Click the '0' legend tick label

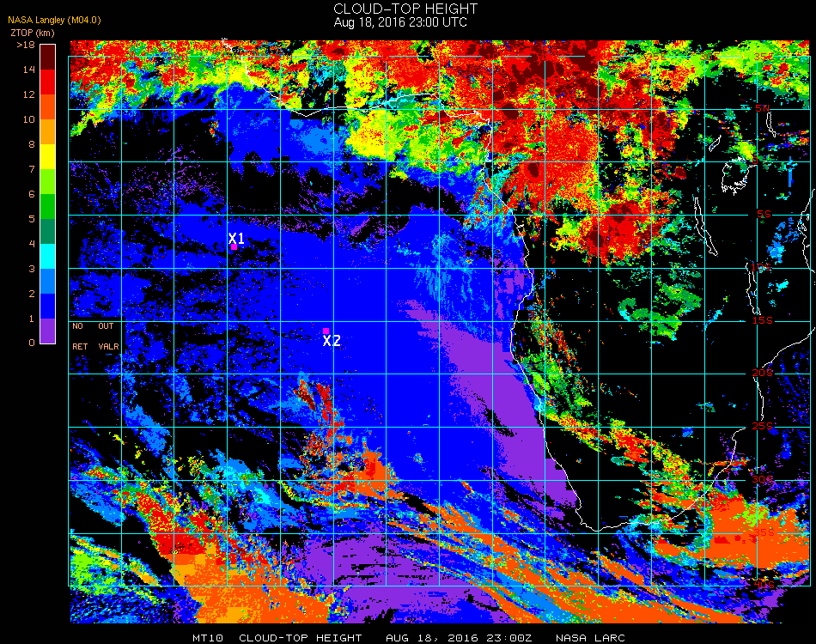tap(32, 343)
